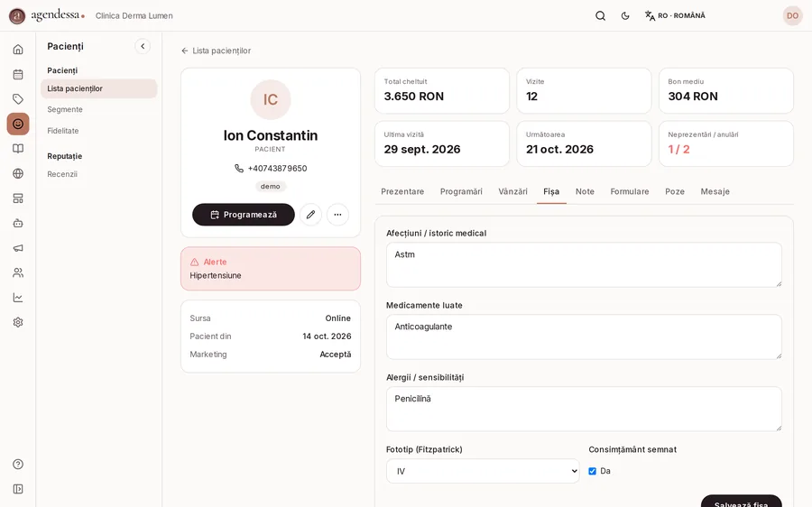
Task: Click the Medicamente luate textarea
Action: tap(584, 336)
